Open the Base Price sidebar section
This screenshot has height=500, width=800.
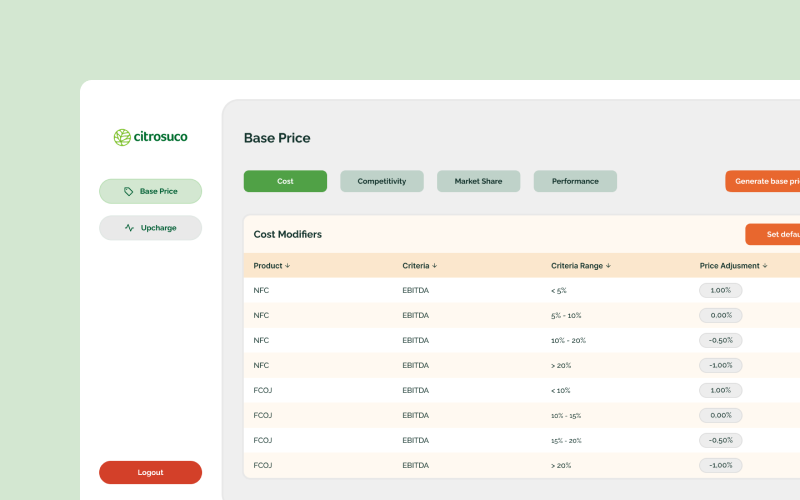[151, 191]
